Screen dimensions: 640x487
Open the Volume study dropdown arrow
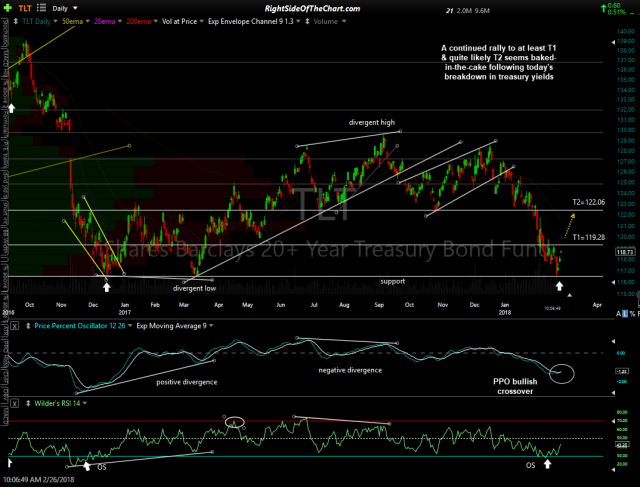click(x=344, y=21)
